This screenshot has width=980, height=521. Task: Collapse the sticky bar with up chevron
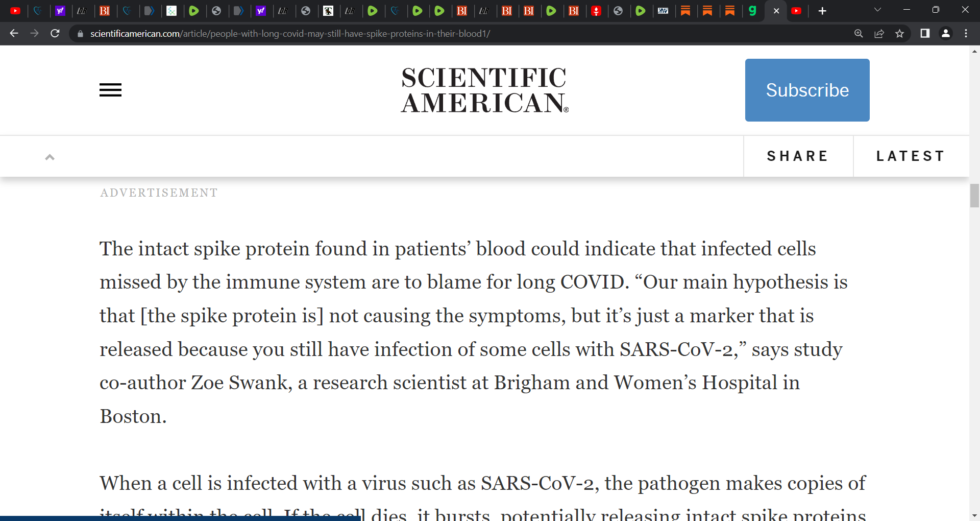[x=50, y=157]
